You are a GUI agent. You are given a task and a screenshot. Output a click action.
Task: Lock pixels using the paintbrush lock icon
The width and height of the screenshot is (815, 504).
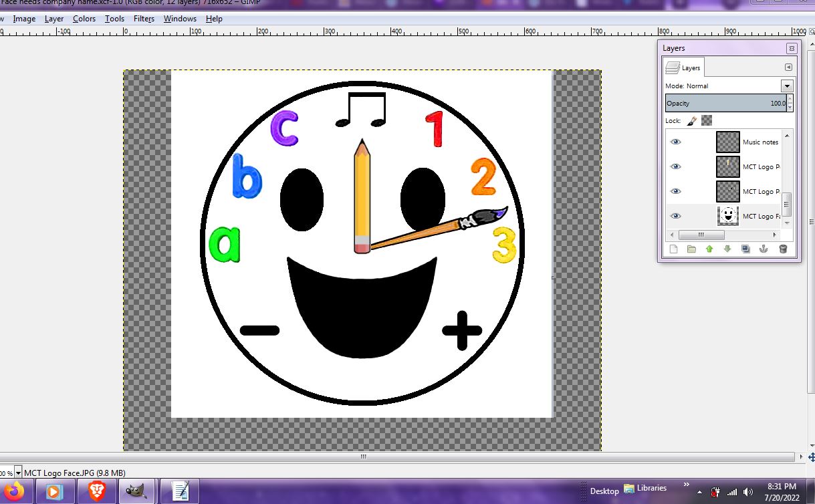tap(692, 121)
